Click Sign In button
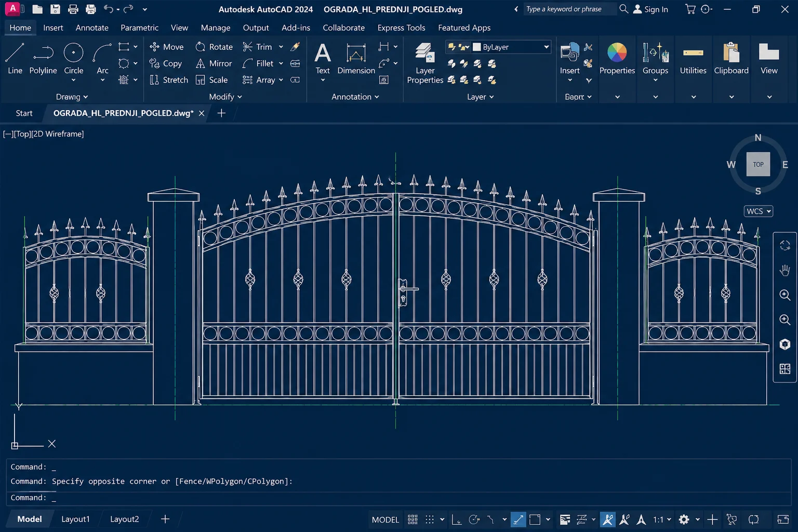798x532 pixels. click(650, 9)
